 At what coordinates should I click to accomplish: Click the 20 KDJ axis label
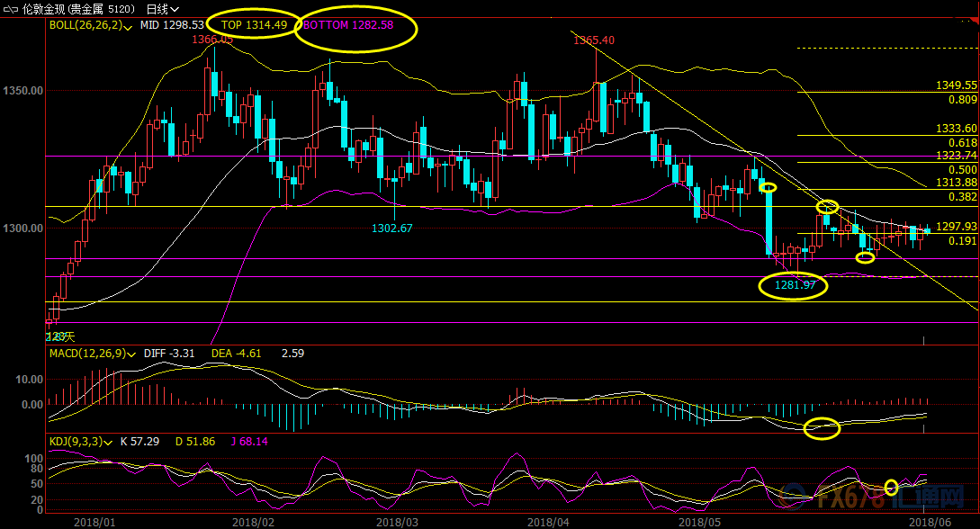[36, 499]
